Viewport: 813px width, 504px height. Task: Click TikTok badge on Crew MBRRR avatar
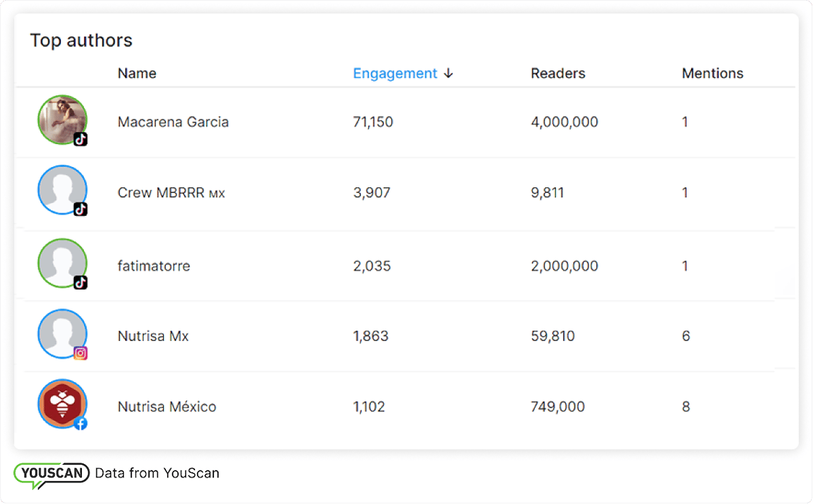click(x=80, y=209)
